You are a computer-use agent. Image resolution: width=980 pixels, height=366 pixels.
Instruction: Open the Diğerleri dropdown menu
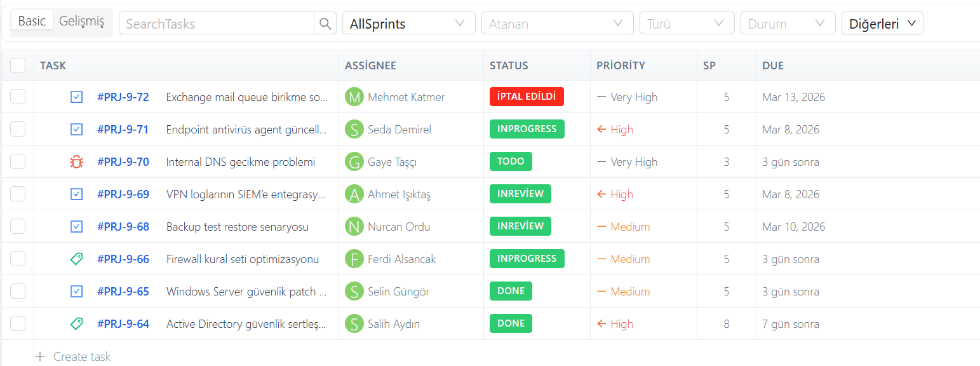point(882,24)
